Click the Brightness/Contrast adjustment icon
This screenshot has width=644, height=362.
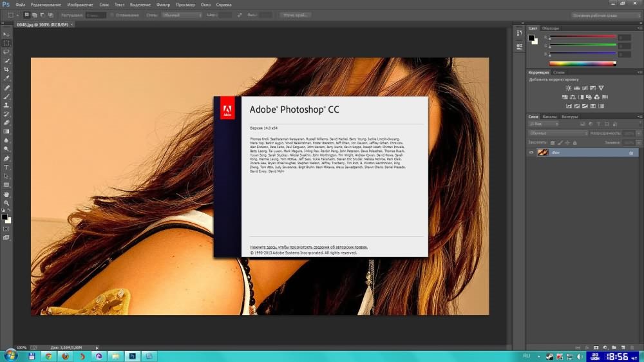[569, 88]
